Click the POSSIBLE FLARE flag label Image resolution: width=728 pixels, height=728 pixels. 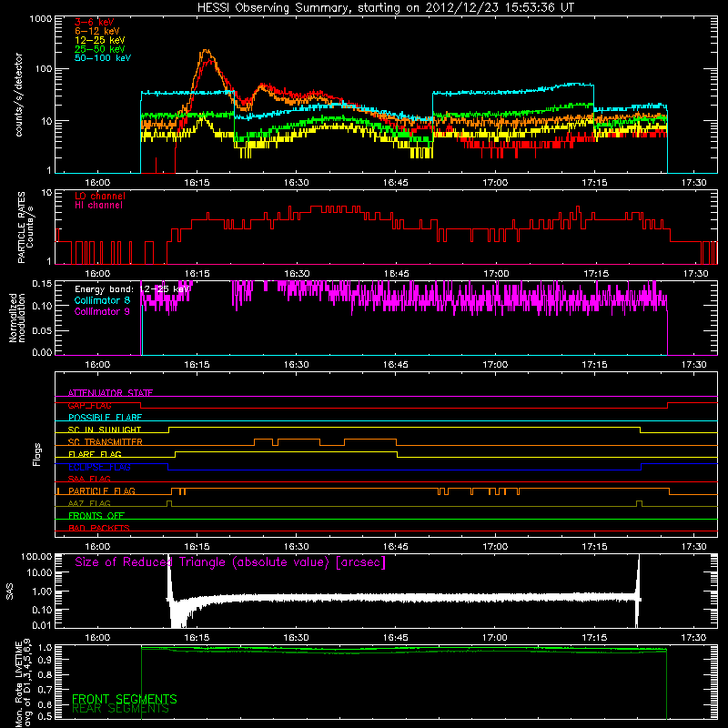pos(105,418)
